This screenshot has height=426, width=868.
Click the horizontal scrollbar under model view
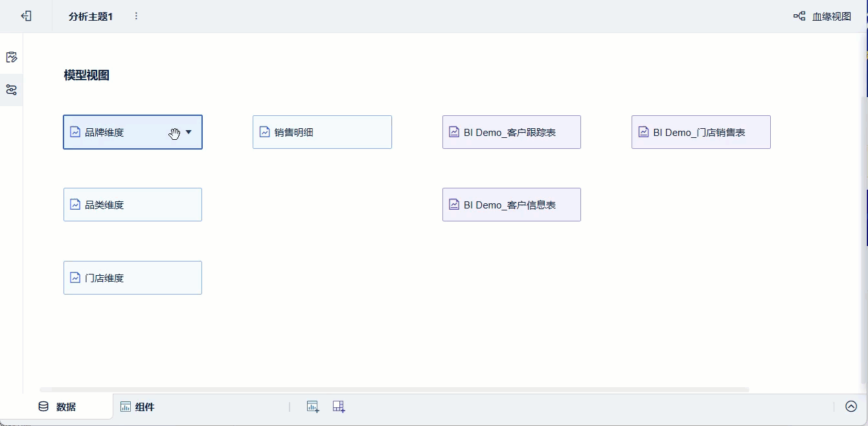pos(394,390)
